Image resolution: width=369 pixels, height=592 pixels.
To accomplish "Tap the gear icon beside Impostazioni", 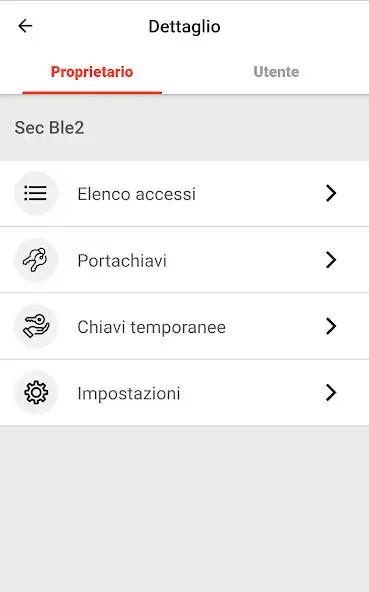I will (36, 393).
